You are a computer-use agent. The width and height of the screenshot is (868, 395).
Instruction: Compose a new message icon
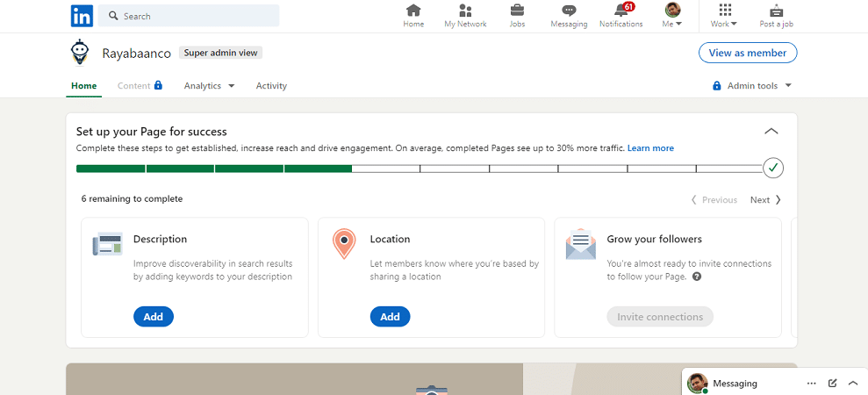coord(832,384)
